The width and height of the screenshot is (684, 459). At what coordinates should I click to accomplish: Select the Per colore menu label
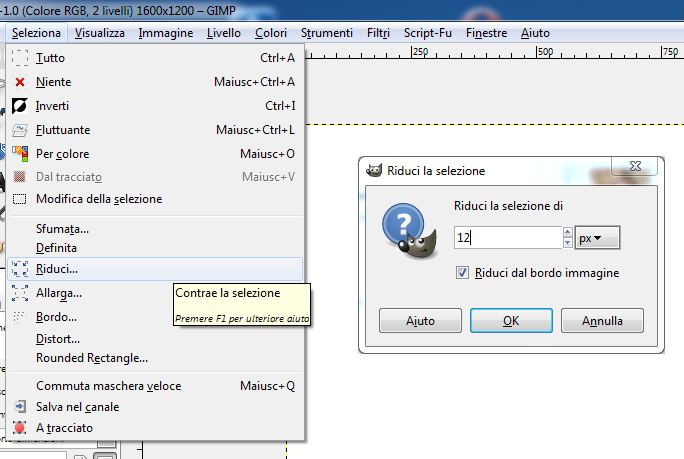[62, 154]
